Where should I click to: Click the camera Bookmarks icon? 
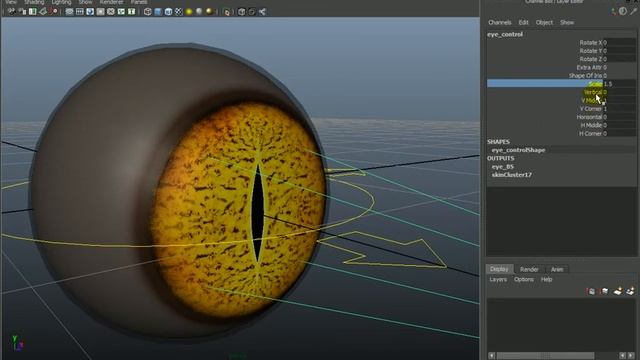[33, 12]
